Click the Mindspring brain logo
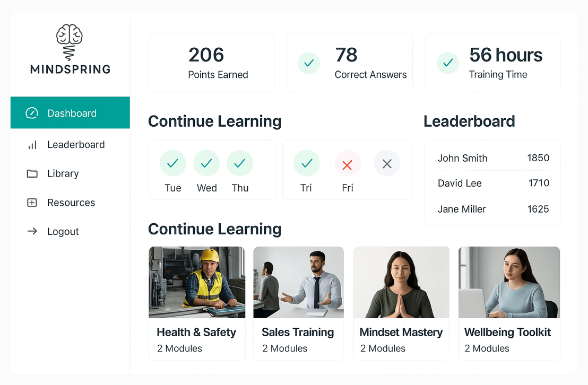This screenshot has height=385, width=588. 70,42
